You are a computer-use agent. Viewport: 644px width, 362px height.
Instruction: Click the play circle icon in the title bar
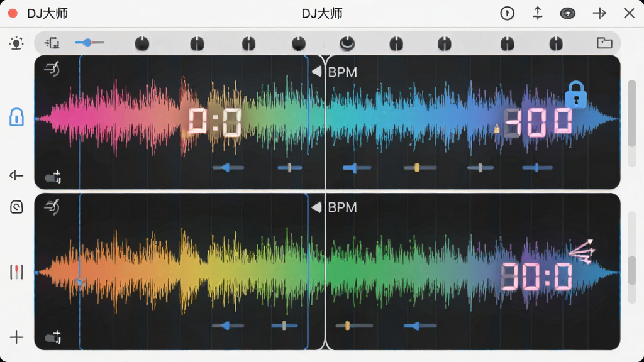click(x=508, y=14)
